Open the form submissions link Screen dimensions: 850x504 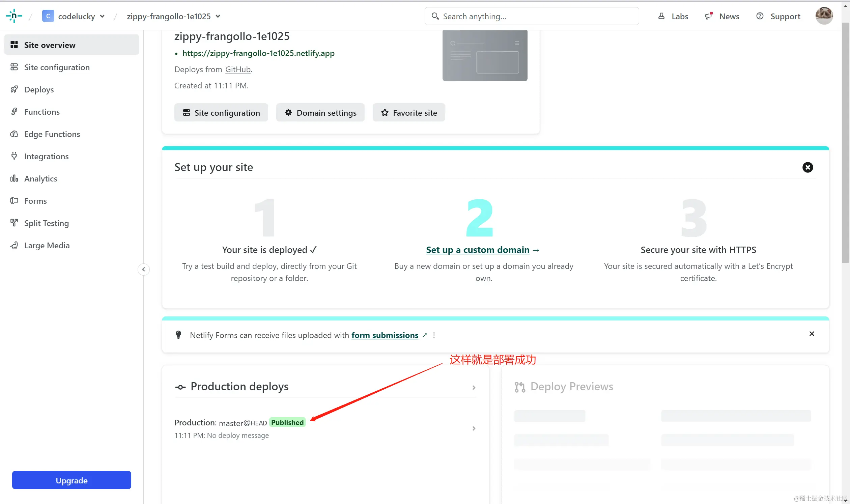[x=385, y=335]
